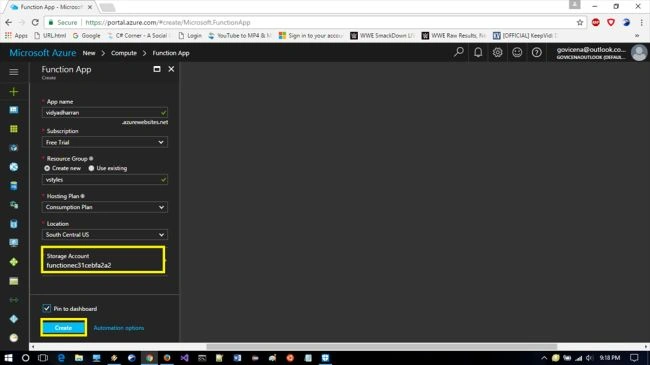Viewport: 650px width, 365px height.
Task: Click the App name input field
Action: (104, 112)
